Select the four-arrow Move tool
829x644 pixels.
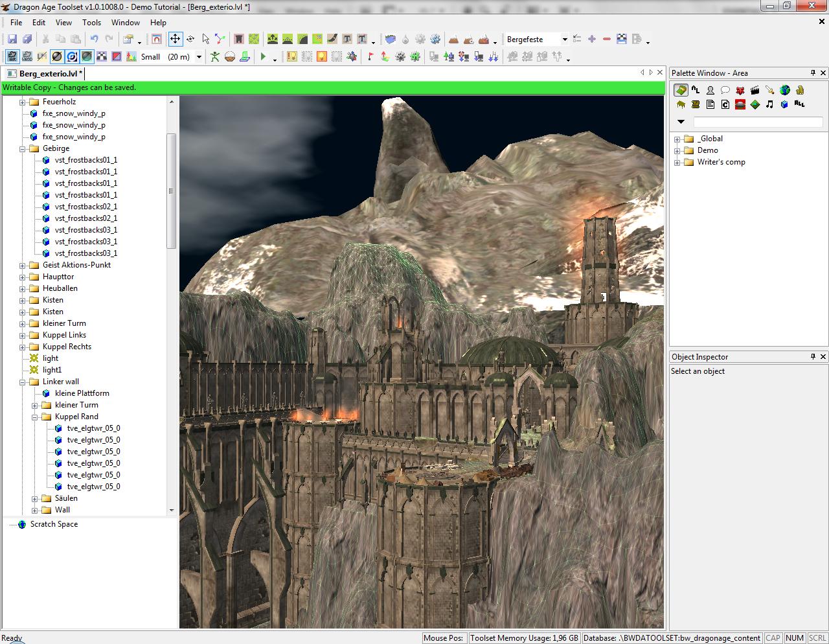click(175, 39)
